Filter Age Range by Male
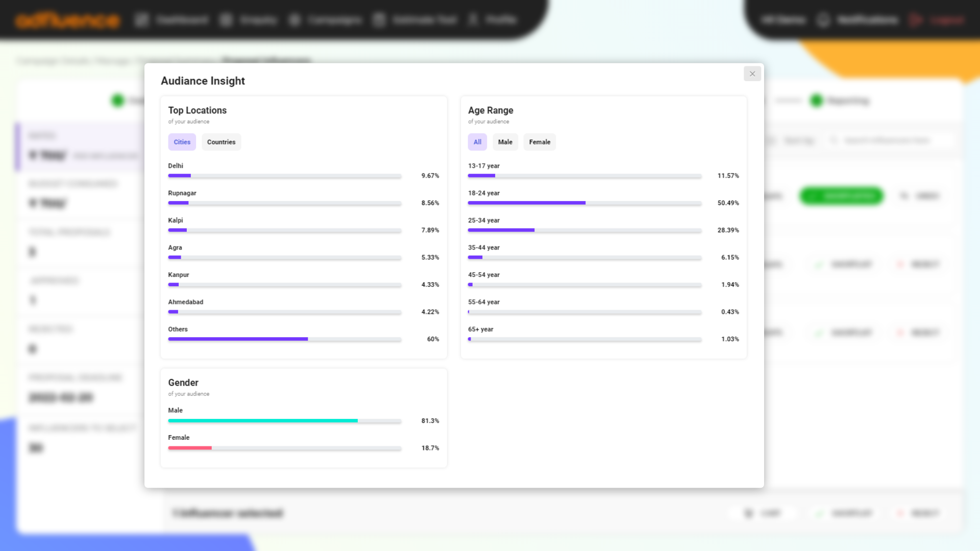 [x=505, y=142]
